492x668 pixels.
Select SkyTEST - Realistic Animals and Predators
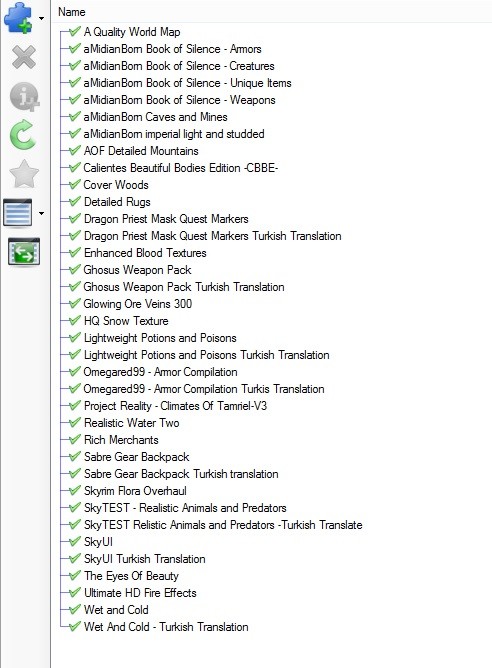185,508
